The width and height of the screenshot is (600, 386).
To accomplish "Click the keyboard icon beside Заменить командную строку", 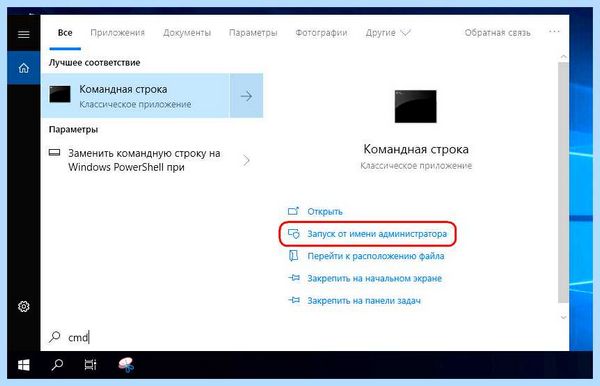I will [x=54, y=153].
